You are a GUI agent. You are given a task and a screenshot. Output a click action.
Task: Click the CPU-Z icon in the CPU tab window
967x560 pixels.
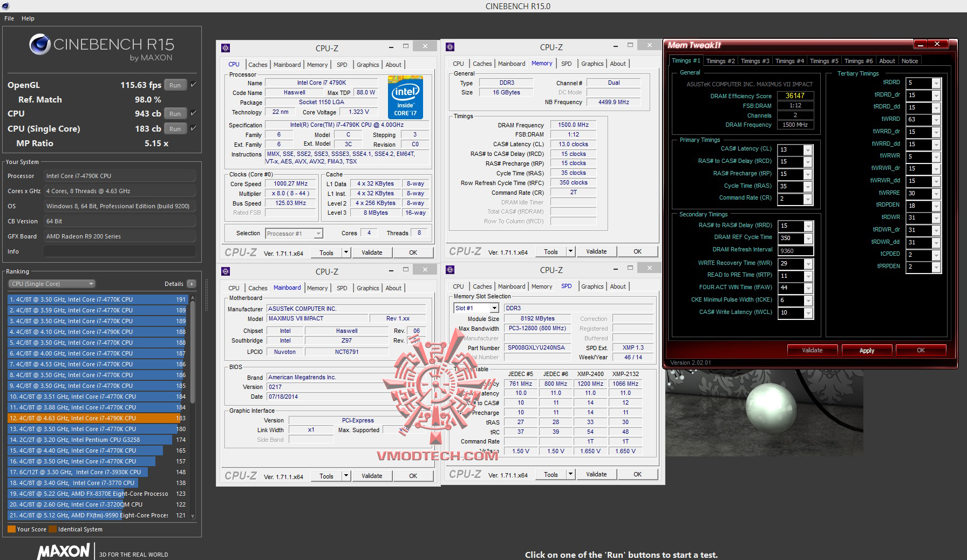tap(226, 48)
